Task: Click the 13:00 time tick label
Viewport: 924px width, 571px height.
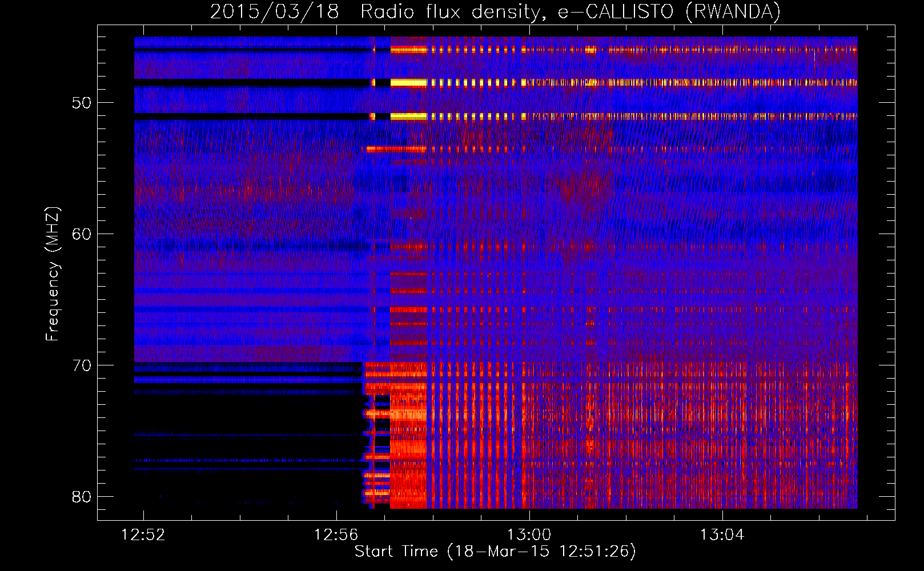Action: 529,534
